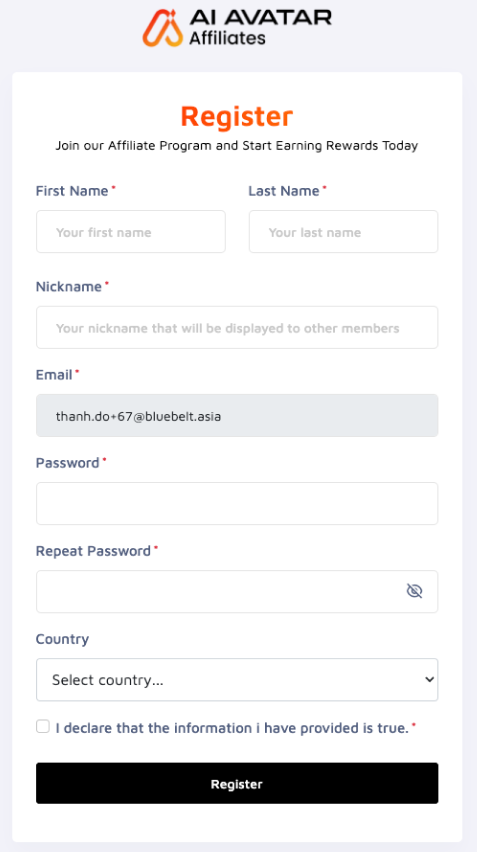Click the Last Name label
This screenshot has height=852, width=477.
pos(284,191)
